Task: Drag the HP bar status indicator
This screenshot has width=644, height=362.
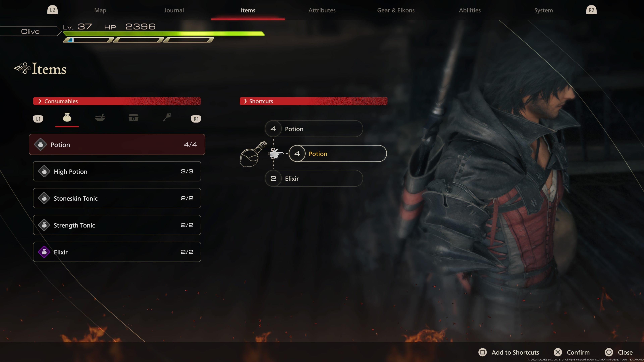Action: [164, 34]
